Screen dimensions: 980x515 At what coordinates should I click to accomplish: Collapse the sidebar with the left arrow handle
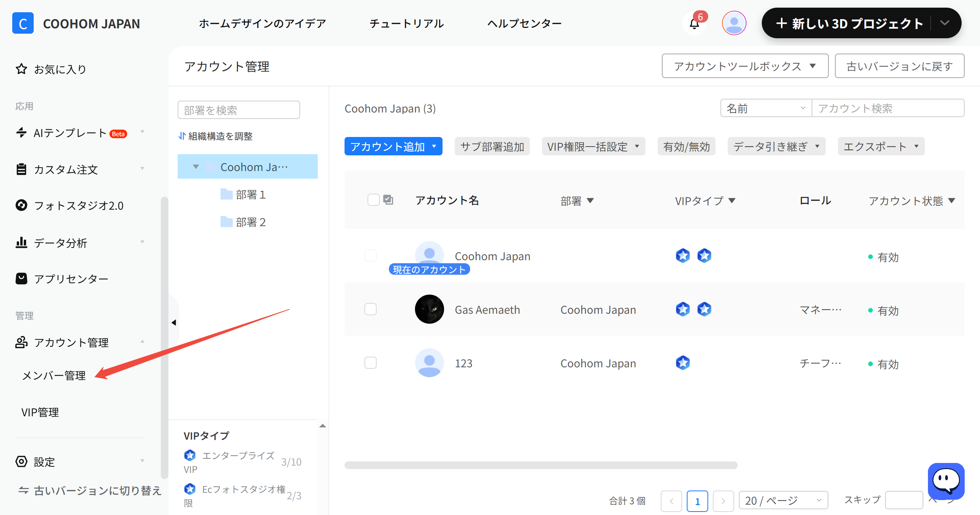point(174,323)
